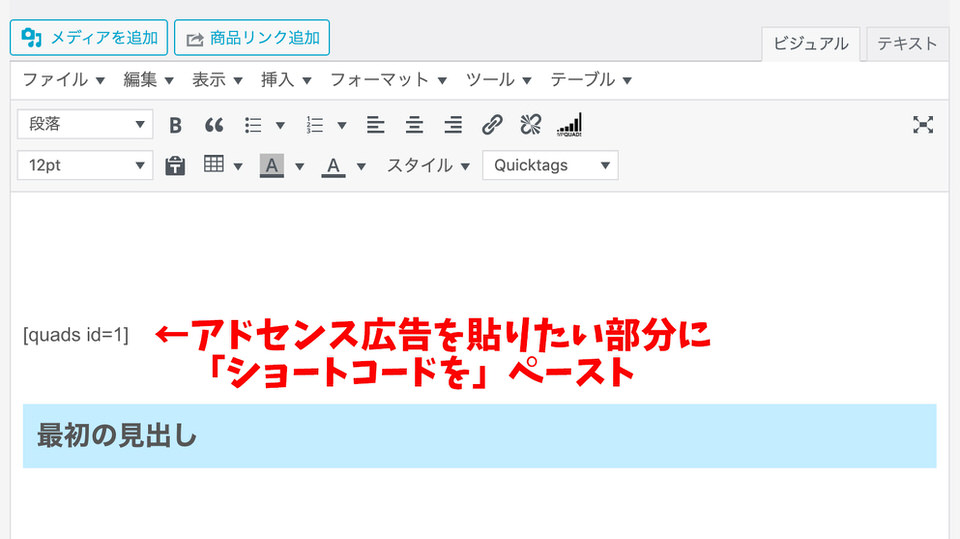The image size is (960, 539).
Task: Expand text color picker arrow
Action: point(361,166)
